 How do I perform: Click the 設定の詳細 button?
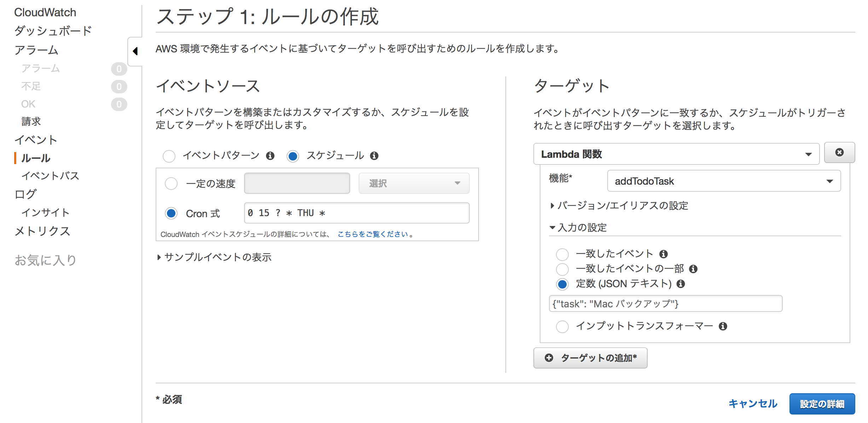pyautogui.click(x=822, y=404)
